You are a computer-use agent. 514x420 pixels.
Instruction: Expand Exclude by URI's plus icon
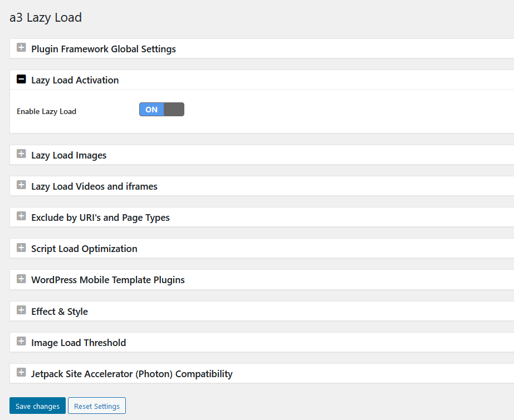point(21,216)
